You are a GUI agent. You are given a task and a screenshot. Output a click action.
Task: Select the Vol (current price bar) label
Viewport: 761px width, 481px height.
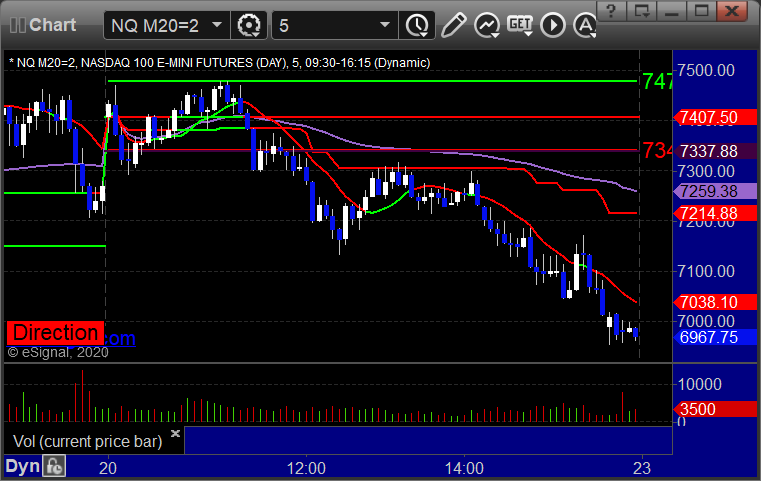(88, 441)
